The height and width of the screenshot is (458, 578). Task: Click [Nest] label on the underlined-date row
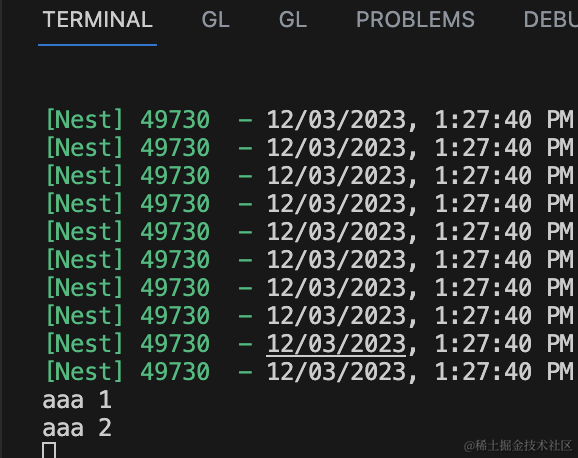84,344
